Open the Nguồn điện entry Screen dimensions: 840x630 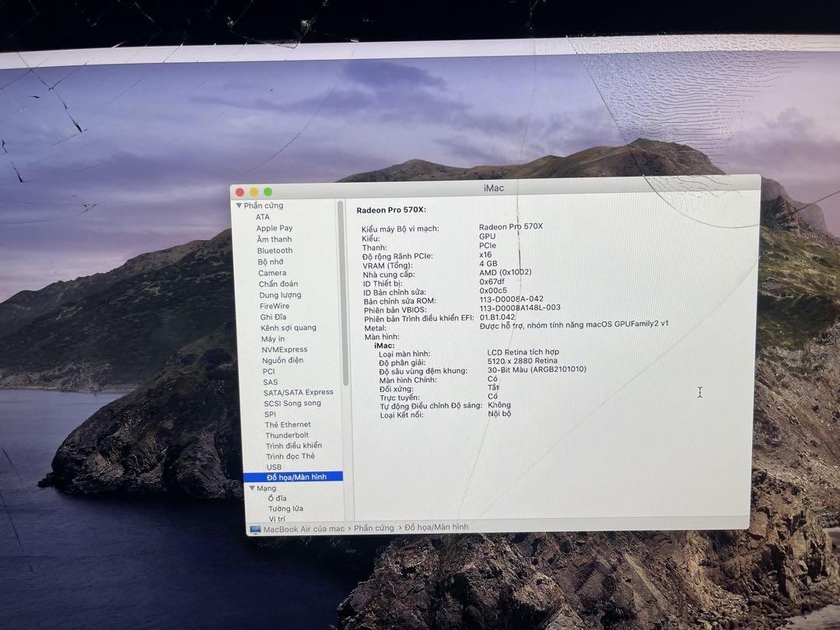pyautogui.click(x=283, y=361)
